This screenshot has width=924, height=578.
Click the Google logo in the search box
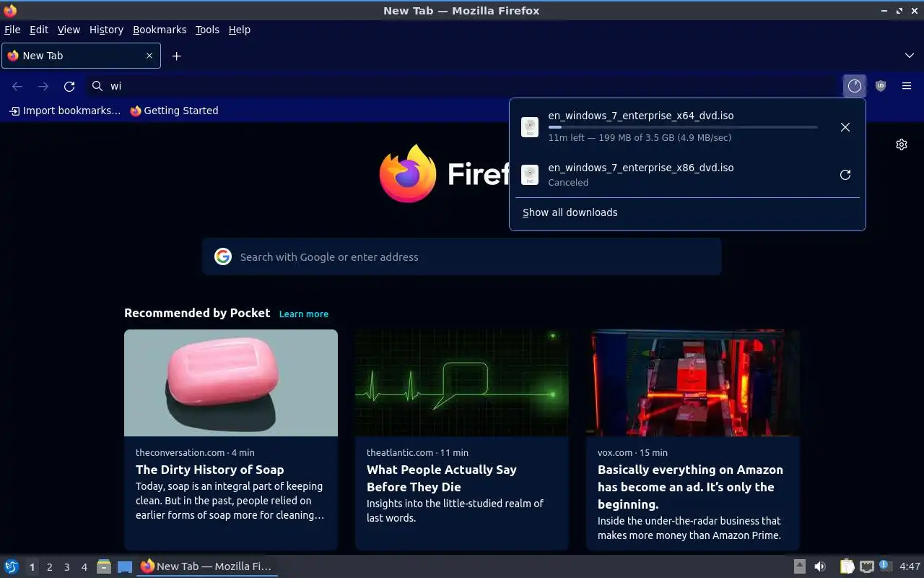pos(223,256)
